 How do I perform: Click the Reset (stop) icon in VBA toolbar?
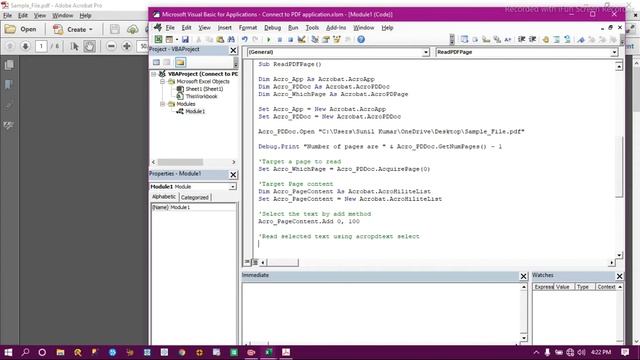[290, 40]
